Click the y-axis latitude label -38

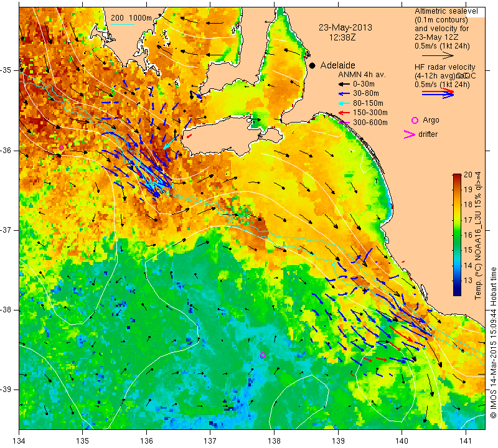(7, 310)
